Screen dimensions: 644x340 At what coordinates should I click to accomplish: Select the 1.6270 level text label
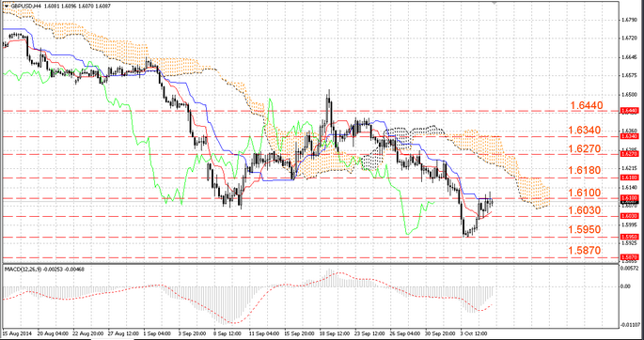point(585,149)
